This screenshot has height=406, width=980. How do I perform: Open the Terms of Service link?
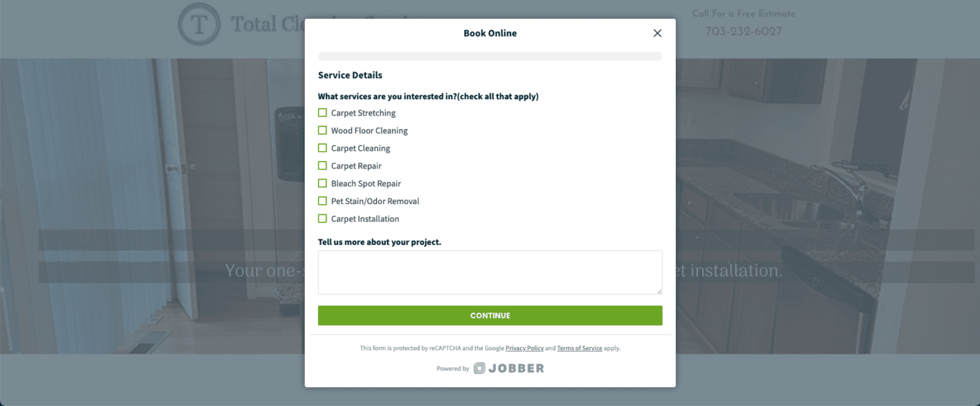[580, 348]
